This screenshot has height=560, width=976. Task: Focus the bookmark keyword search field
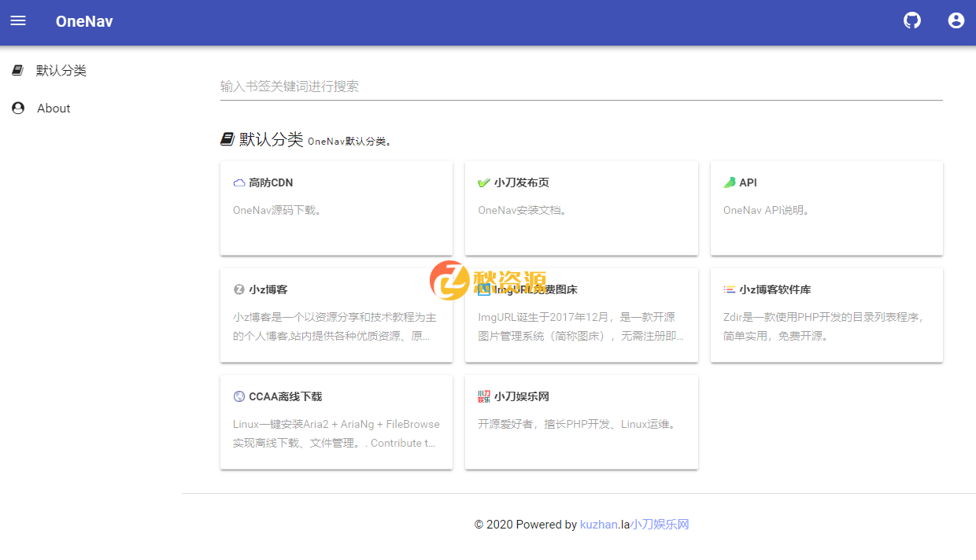click(x=581, y=87)
